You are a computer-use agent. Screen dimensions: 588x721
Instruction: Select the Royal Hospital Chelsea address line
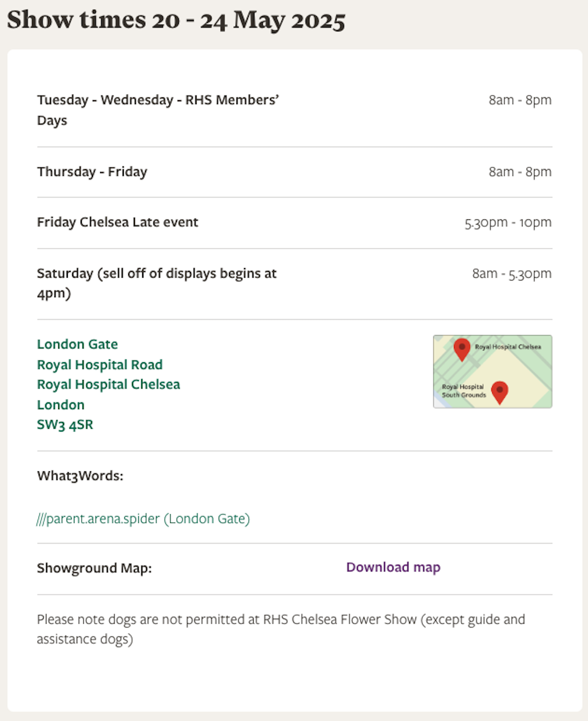click(x=108, y=385)
